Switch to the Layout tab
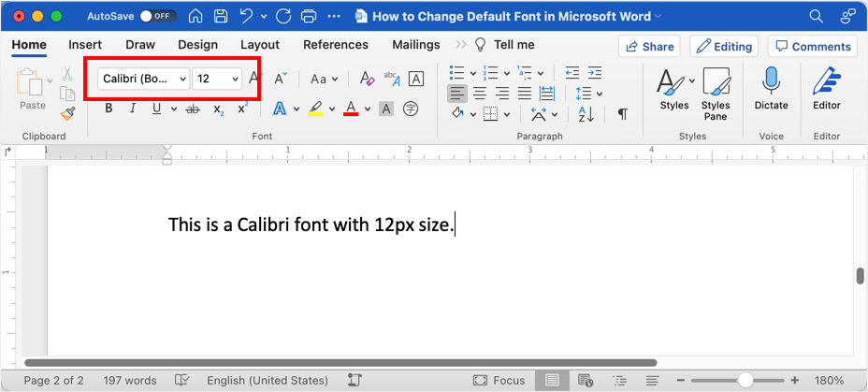868x392 pixels. (x=260, y=45)
